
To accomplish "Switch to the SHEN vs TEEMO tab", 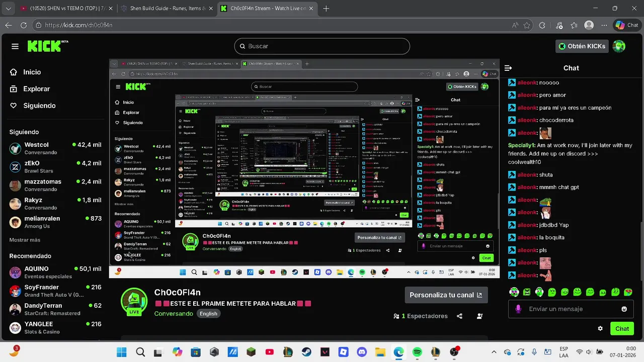I will (x=65, y=9).
